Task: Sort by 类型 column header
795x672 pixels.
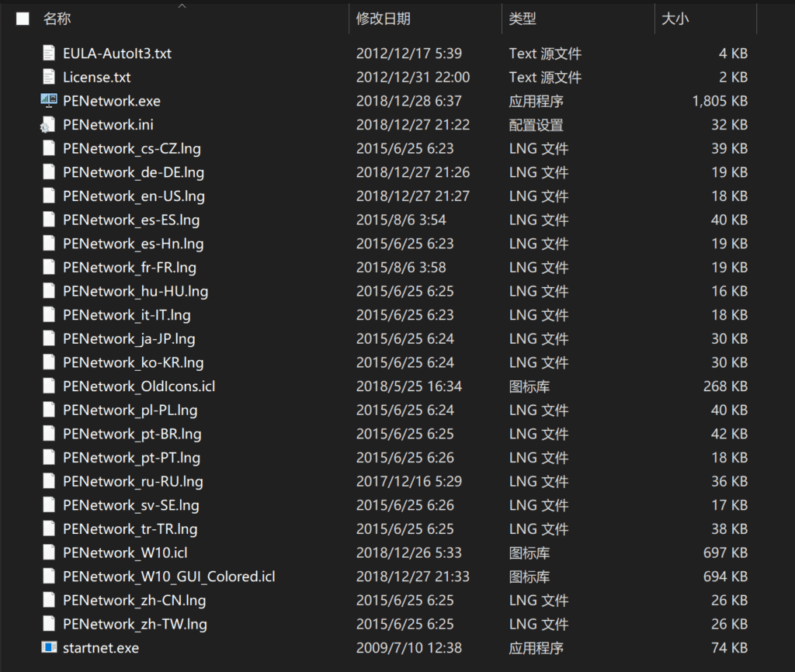Action: (522, 19)
